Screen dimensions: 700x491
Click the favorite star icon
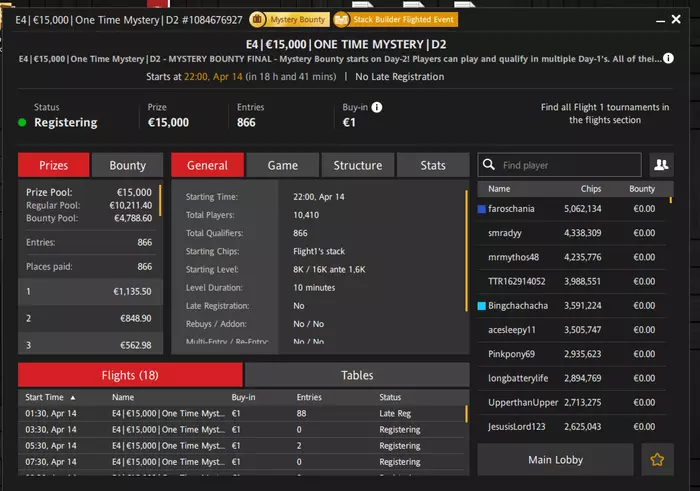pyautogui.click(x=657, y=459)
